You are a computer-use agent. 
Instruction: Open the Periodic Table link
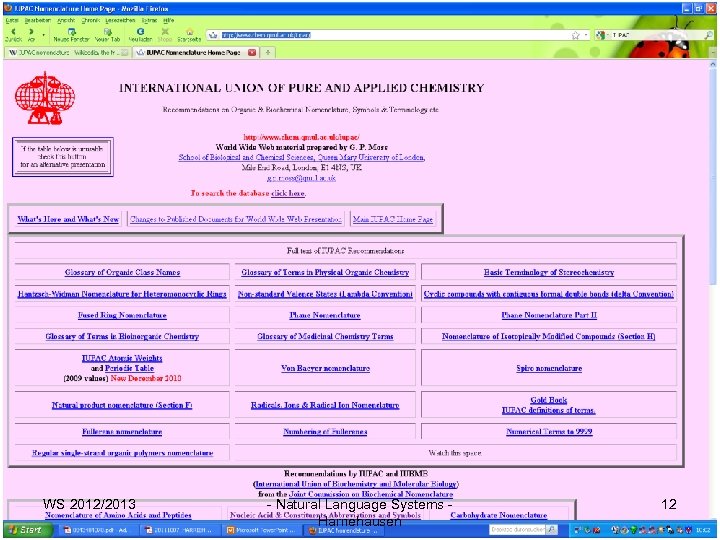pos(129,368)
